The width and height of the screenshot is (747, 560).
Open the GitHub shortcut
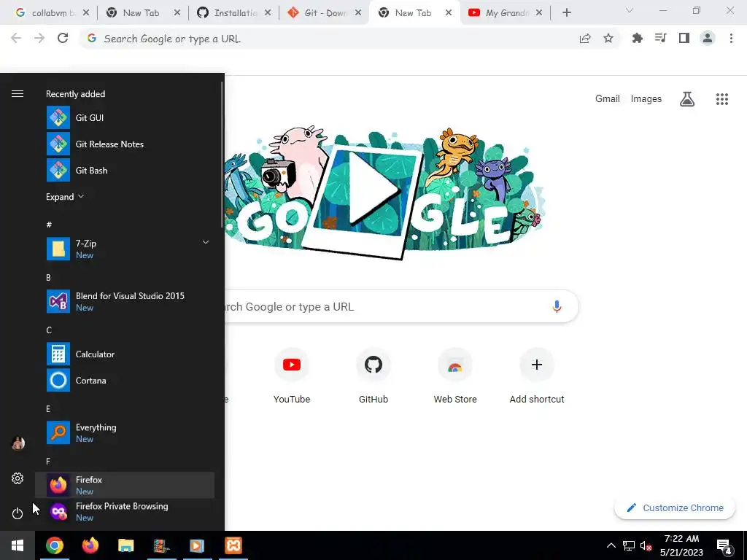pos(373,376)
